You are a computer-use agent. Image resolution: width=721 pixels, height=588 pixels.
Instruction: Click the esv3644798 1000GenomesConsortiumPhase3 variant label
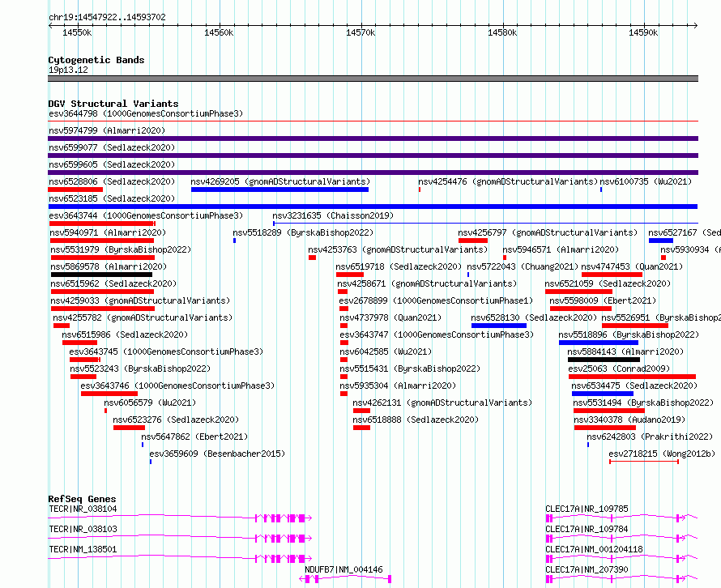[x=146, y=113]
